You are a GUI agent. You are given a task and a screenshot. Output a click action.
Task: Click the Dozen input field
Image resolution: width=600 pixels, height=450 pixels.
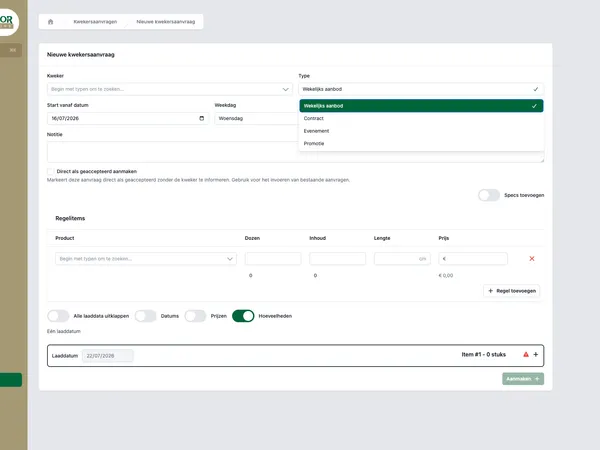click(x=273, y=259)
